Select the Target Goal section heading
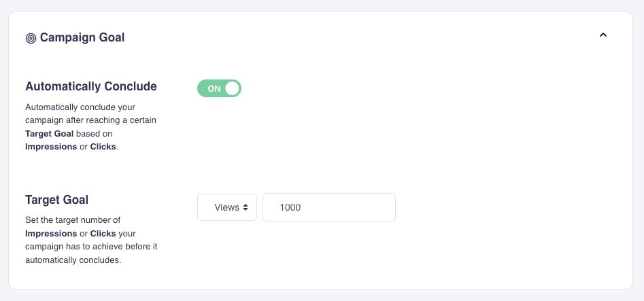This screenshot has width=644, height=301. coord(57,200)
